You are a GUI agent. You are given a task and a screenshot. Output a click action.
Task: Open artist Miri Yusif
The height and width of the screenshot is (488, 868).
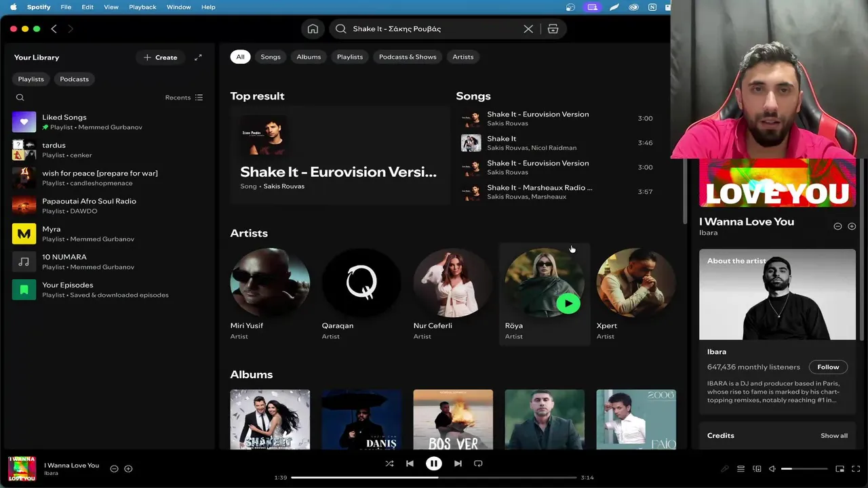pos(270,293)
